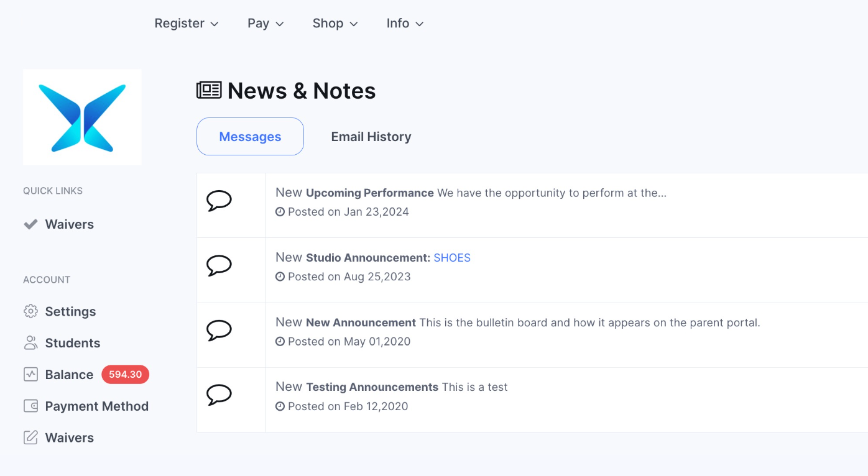Screen dimensions: 868x476
Task: Click the Waivers pencil-edit icon under Account
Action: tap(30, 437)
